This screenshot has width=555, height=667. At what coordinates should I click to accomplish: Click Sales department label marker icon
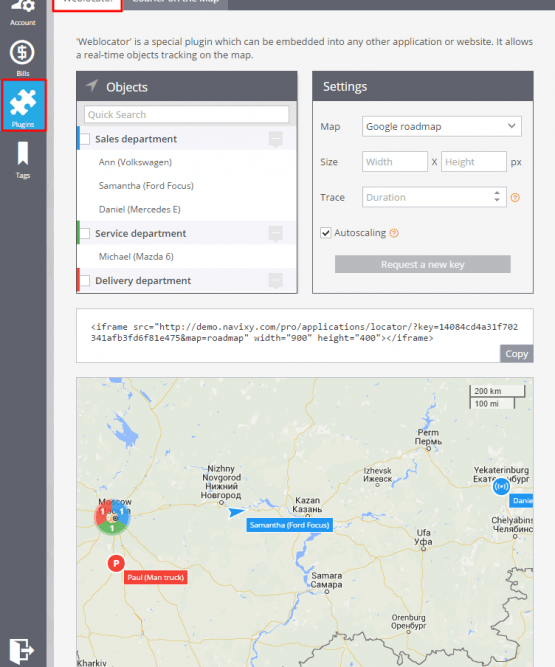276,140
